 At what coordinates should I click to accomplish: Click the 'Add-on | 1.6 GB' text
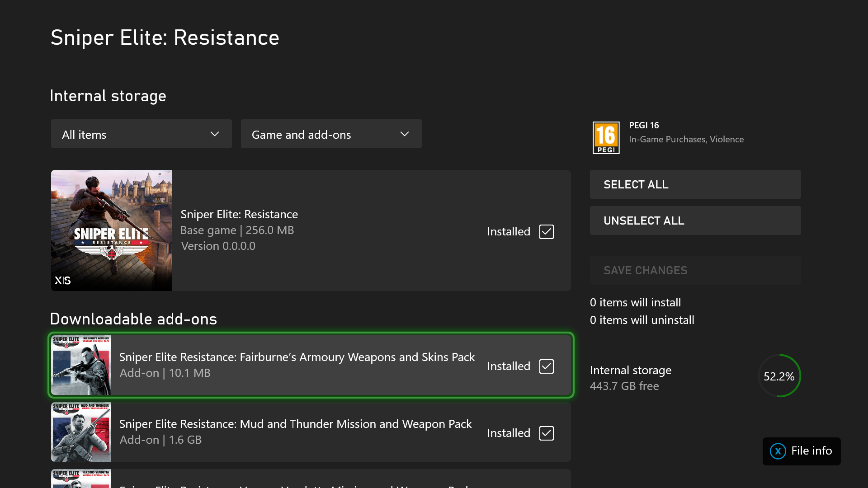160,440
